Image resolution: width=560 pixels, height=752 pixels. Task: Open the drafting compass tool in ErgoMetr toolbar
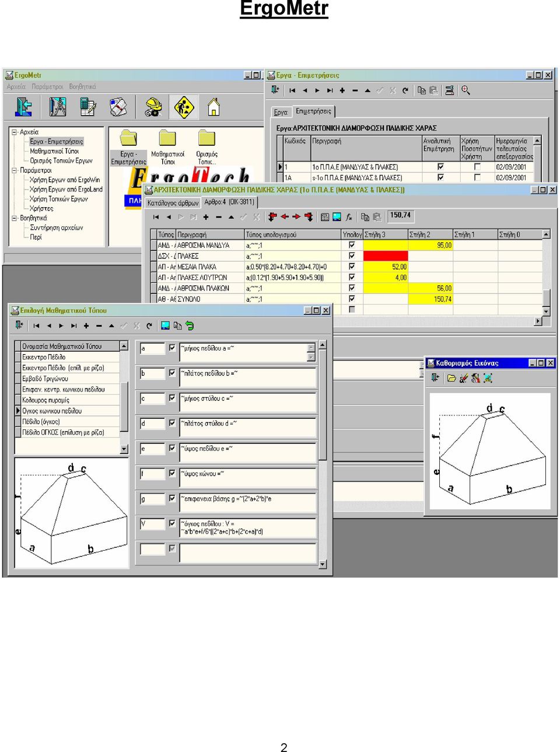[57, 107]
